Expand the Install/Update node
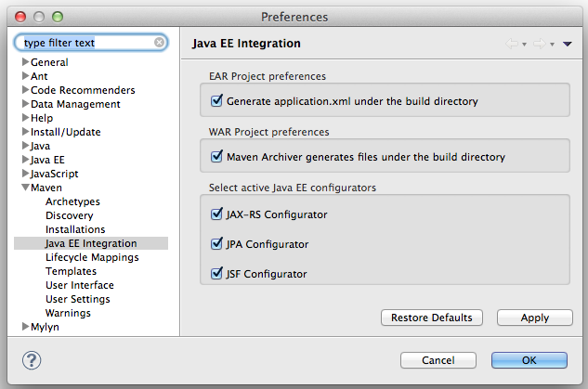This screenshot has height=389, width=588. 25,131
